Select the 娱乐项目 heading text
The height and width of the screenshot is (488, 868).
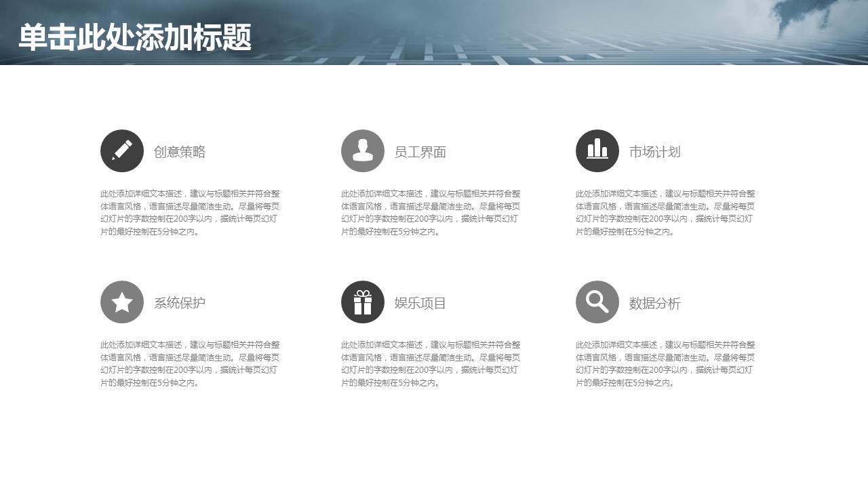click(x=420, y=303)
